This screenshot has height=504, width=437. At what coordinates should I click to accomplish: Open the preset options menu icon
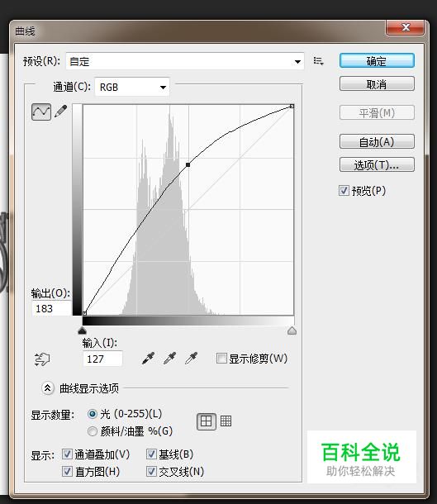318,61
